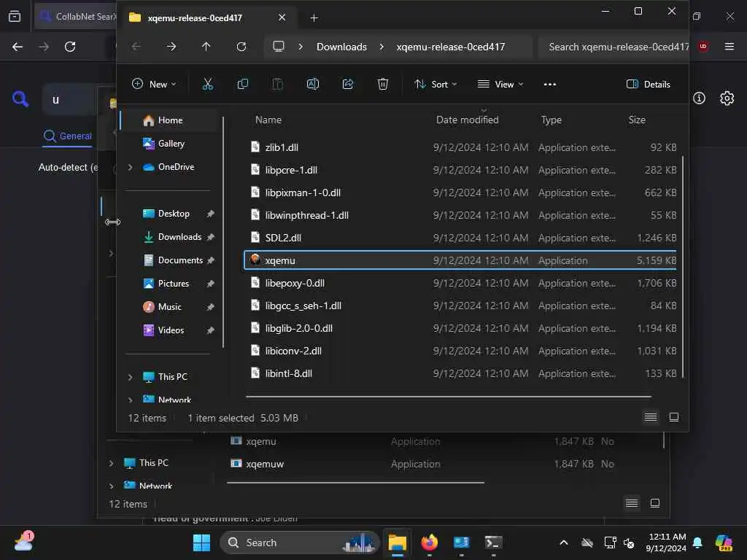Click the taskbar Search box
The width and height of the screenshot is (747, 560).
(299, 542)
